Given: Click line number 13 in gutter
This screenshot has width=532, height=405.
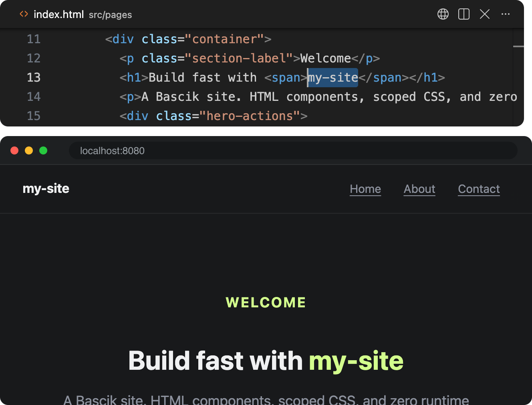Looking at the screenshot, I should coord(34,78).
